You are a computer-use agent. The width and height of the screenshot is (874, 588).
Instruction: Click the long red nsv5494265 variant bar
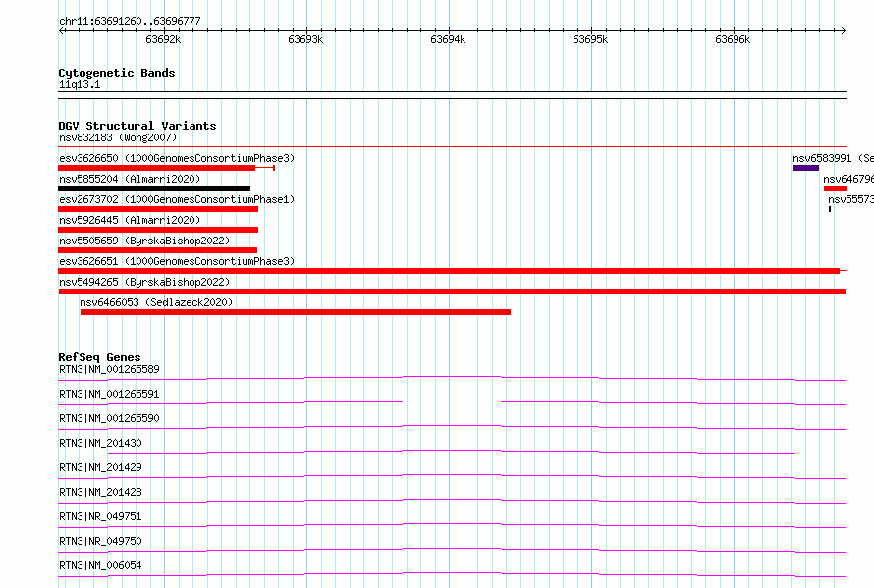coord(452,292)
